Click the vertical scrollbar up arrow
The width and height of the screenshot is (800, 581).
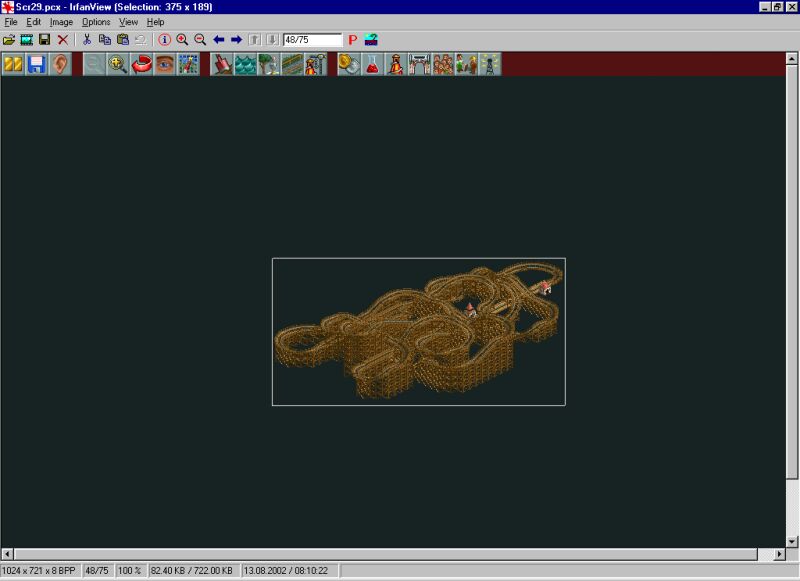click(x=791, y=58)
